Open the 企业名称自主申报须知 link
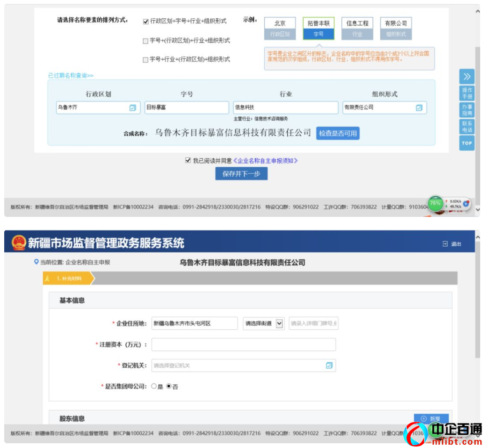This screenshot has width=483, height=448. (x=266, y=160)
